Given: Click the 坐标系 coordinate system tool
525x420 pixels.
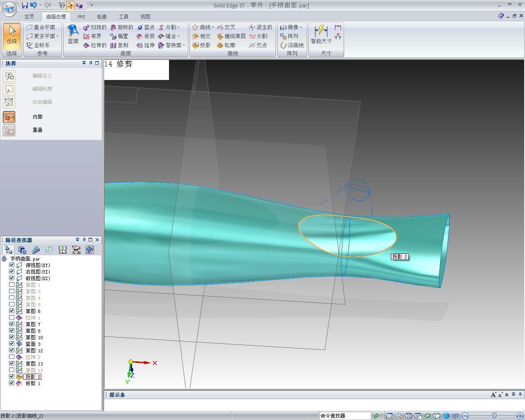Looking at the screenshot, I should (x=38, y=45).
